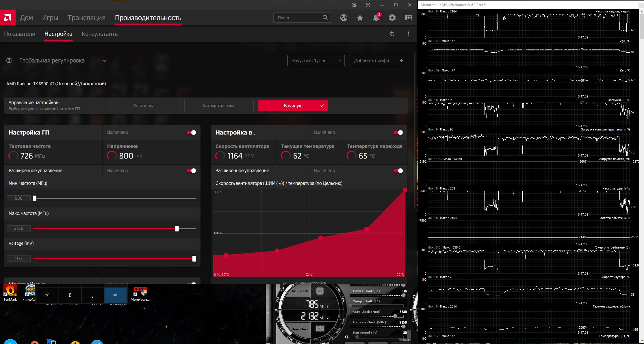Toggle the sidebar panel layout icon

click(408, 18)
